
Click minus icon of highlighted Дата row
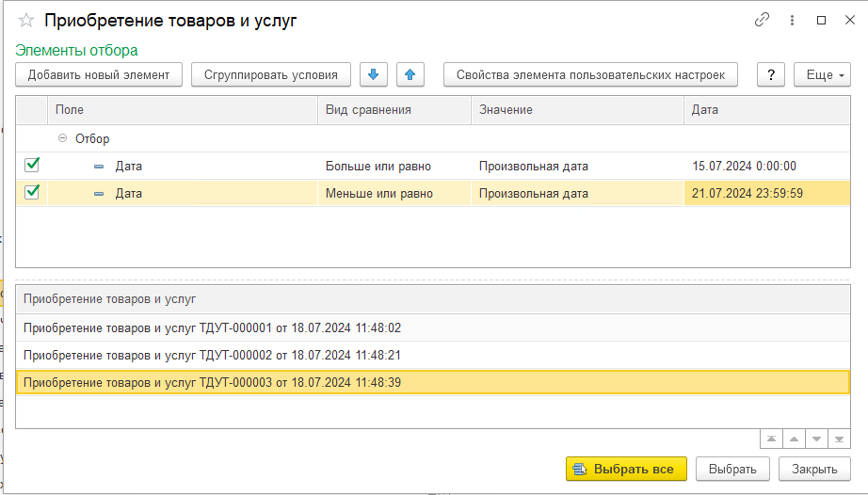(99, 194)
